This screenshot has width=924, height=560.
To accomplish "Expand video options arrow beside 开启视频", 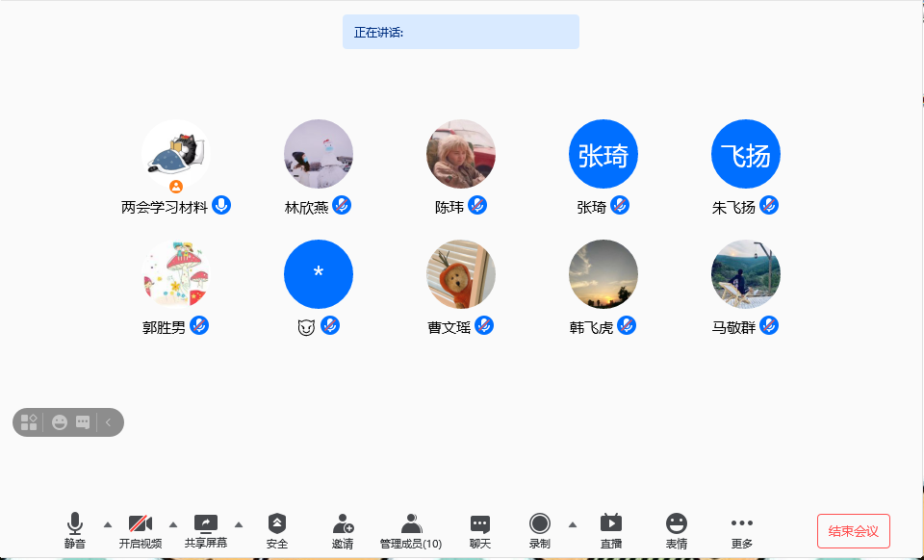I will click(x=172, y=524).
